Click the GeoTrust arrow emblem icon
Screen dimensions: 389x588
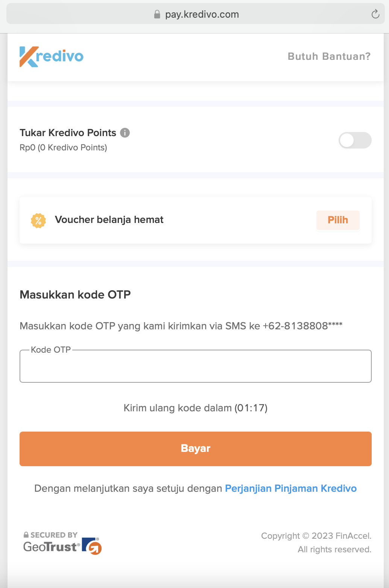point(92,546)
